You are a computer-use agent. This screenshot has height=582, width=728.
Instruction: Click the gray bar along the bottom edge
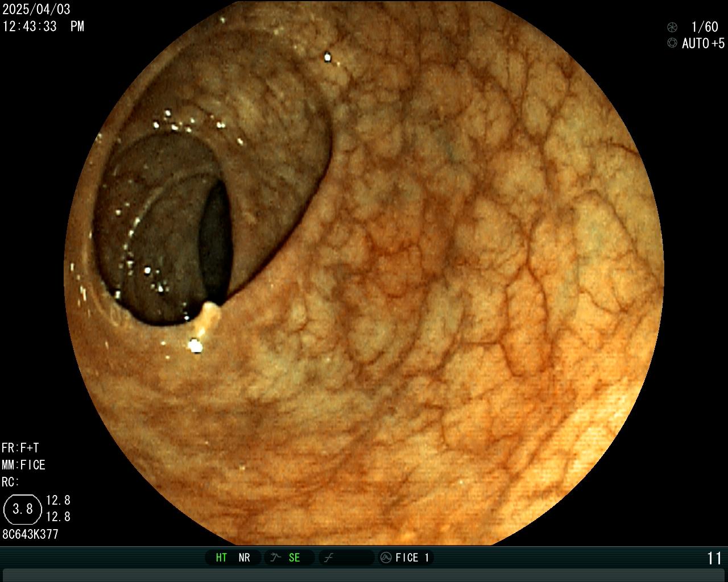[x=364, y=575]
